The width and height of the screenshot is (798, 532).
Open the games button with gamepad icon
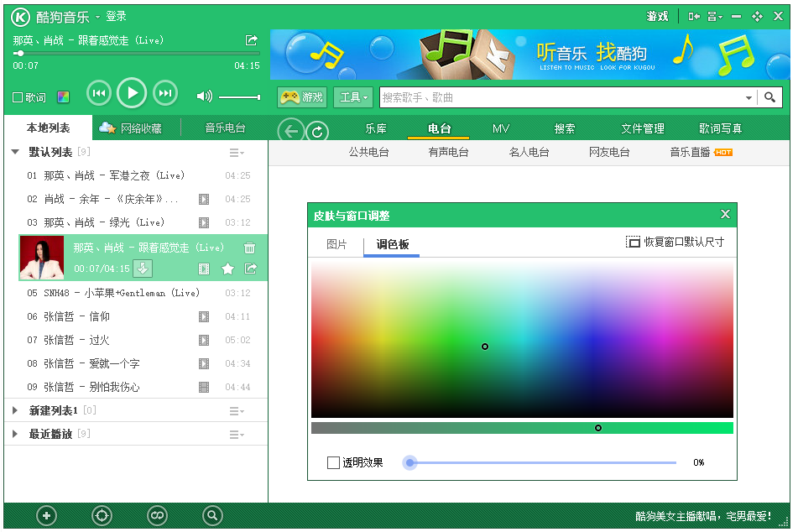pos(302,97)
